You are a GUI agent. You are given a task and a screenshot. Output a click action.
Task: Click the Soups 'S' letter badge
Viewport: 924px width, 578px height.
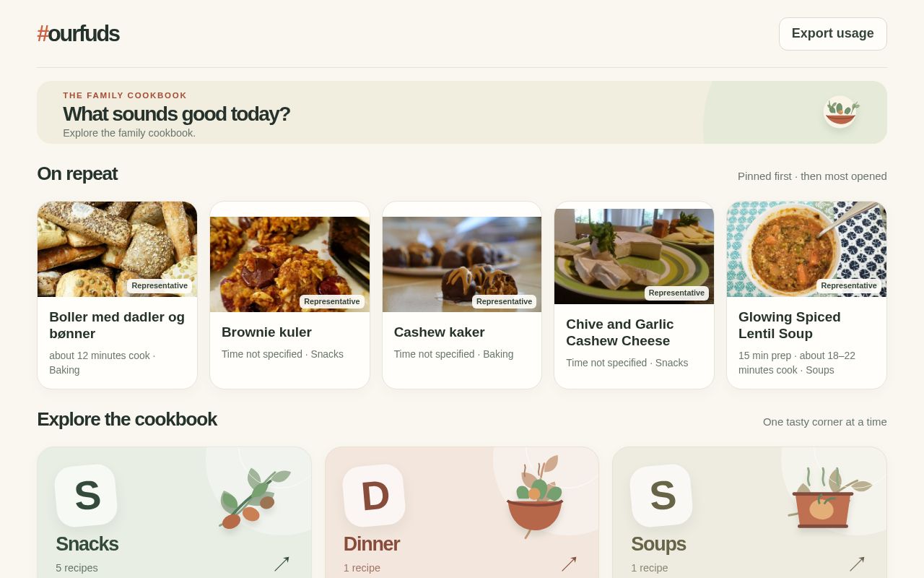tap(662, 496)
